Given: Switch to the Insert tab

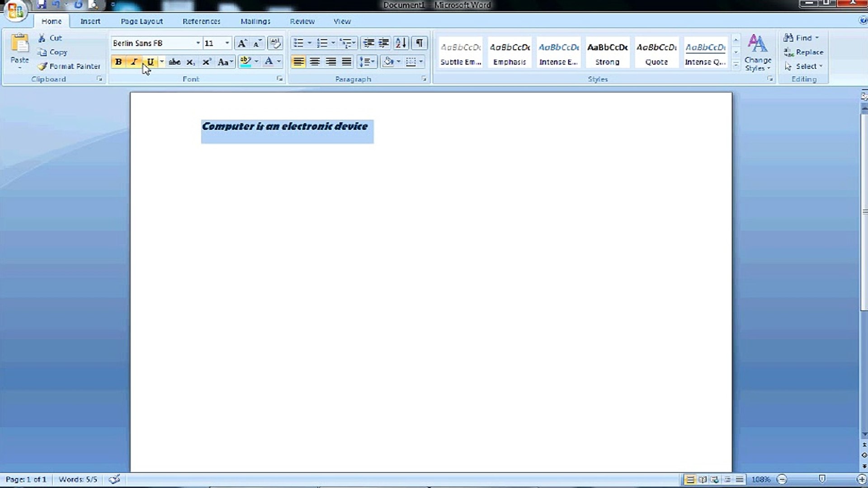Looking at the screenshot, I should click(90, 21).
